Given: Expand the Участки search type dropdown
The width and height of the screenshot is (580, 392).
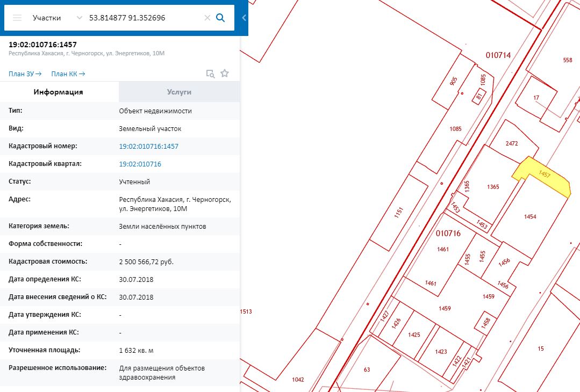Looking at the screenshot, I should coord(80,18).
